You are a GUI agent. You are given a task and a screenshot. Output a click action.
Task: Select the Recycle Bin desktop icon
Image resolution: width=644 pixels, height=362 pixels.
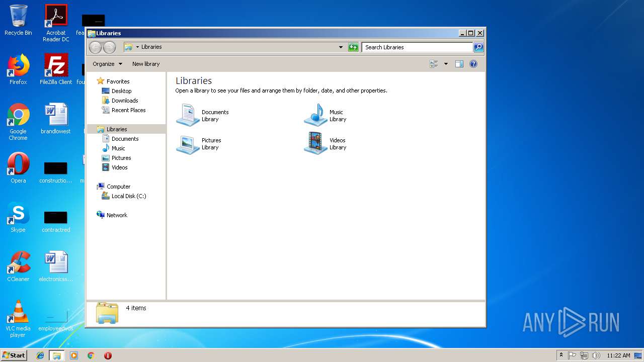tap(18, 20)
